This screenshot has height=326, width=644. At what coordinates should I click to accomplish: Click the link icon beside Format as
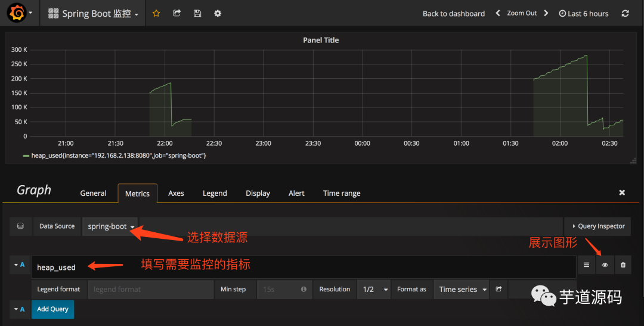(499, 289)
